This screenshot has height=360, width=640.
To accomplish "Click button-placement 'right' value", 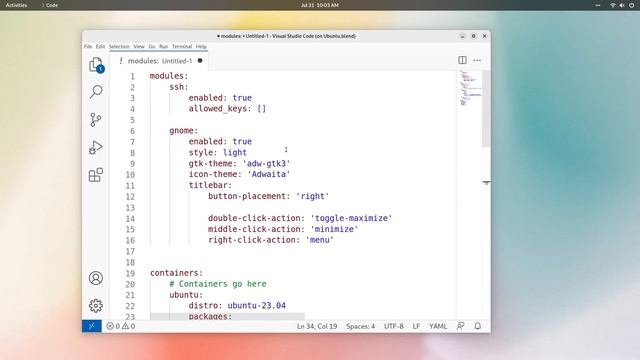I will 313,196.
